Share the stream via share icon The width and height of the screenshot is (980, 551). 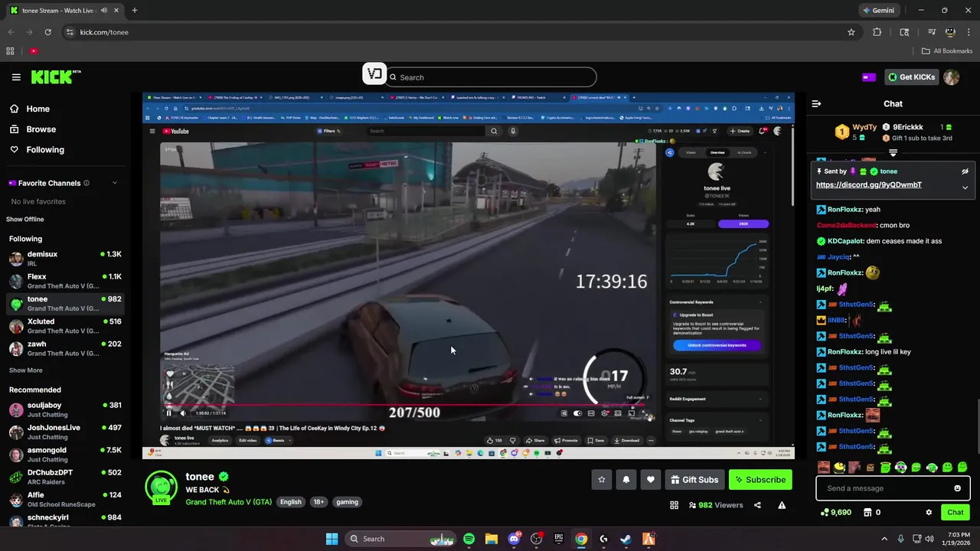757,505
